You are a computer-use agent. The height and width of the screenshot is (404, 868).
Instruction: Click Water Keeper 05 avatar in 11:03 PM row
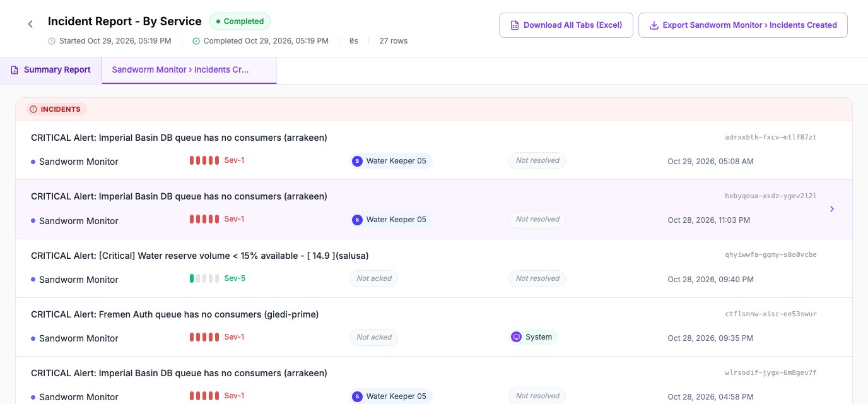(x=357, y=220)
